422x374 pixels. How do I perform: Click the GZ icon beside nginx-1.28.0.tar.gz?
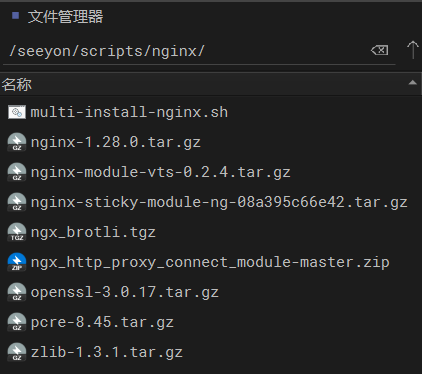pos(17,142)
